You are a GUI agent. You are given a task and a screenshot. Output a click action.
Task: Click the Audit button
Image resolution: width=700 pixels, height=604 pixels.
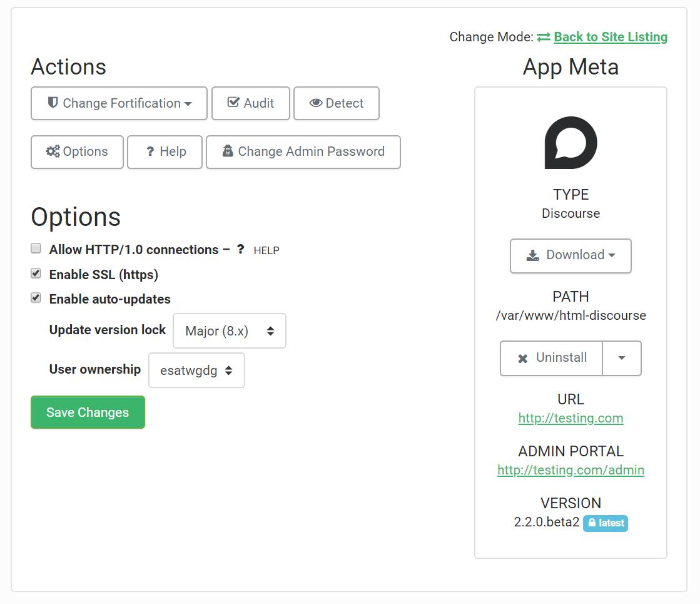coord(250,103)
